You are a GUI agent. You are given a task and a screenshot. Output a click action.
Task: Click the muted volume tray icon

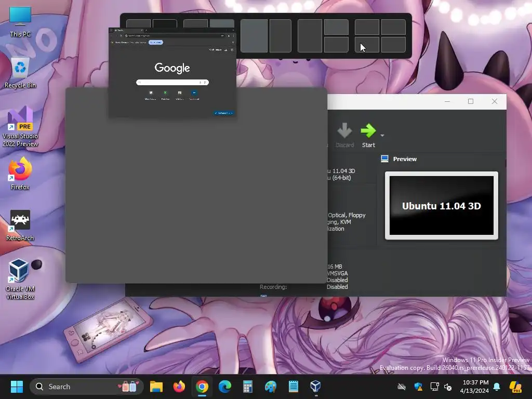coord(448,387)
